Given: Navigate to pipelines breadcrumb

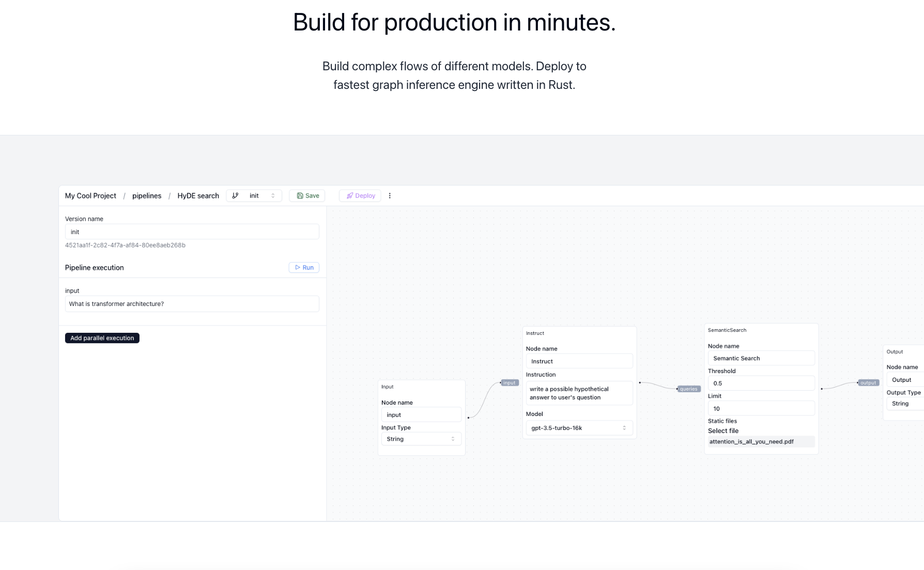Looking at the screenshot, I should (147, 196).
